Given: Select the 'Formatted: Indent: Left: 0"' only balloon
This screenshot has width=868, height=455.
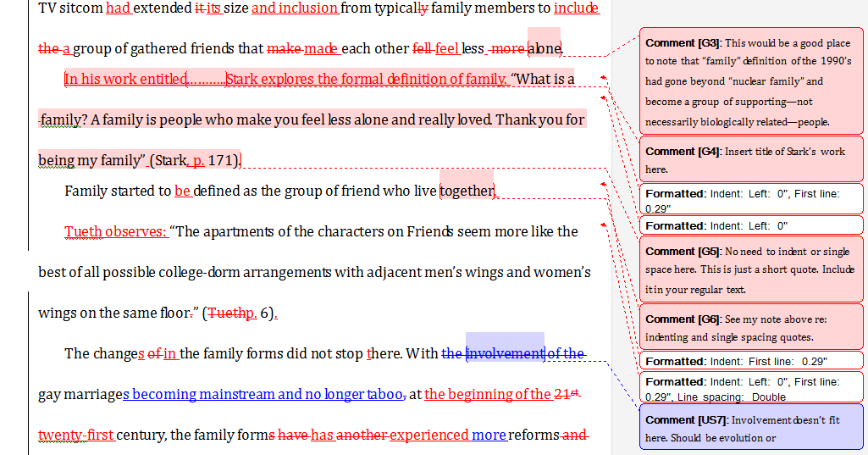Looking at the screenshot, I should pyautogui.click(x=751, y=226).
